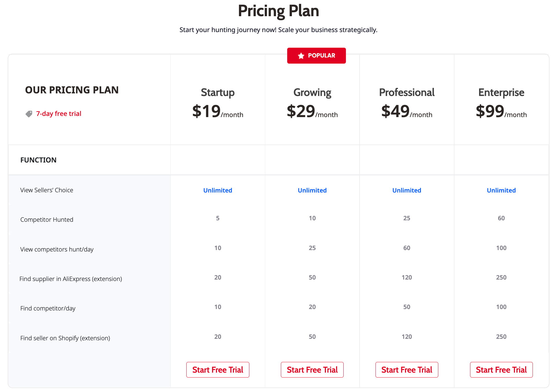Click the star icon in POPULAR badge

[x=301, y=56]
